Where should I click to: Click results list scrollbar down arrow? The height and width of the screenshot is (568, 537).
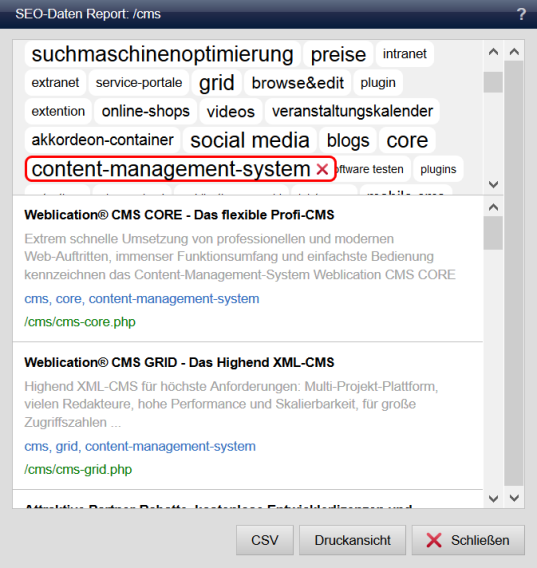point(493,498)
